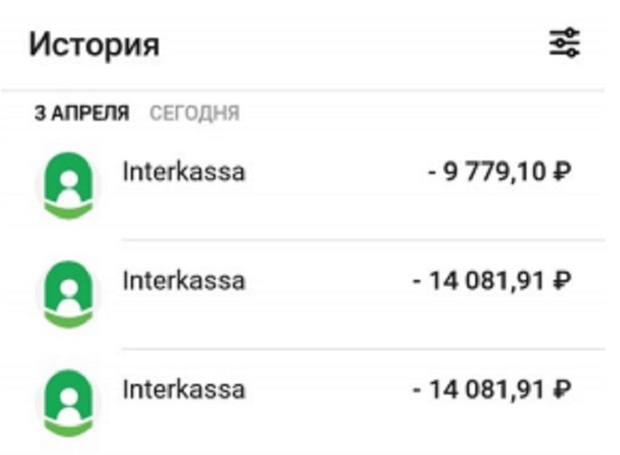The width and height of the screenshot is (620, 455).
Task: Click divider above the last Interkassa transaction
Action: tap(363, 349)
